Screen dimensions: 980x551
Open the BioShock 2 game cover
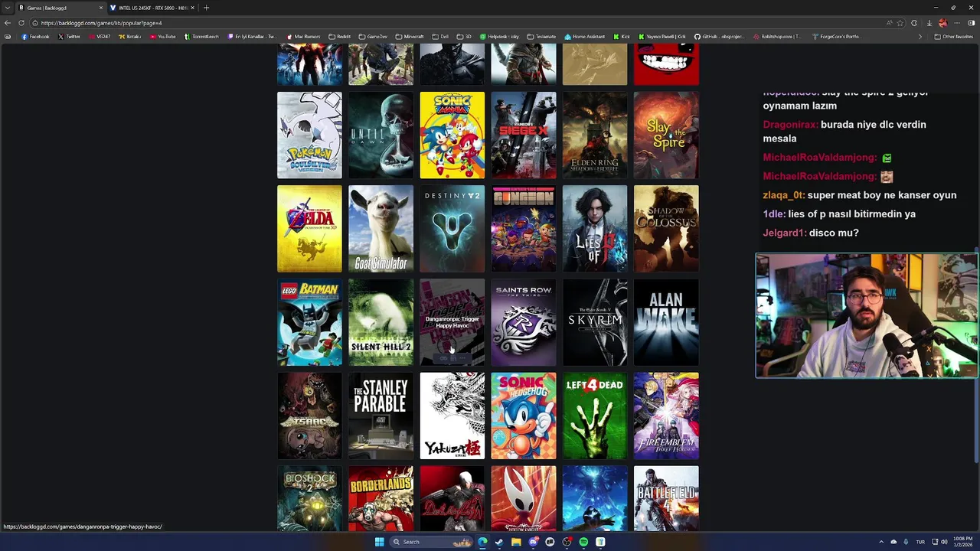[309, 498]
